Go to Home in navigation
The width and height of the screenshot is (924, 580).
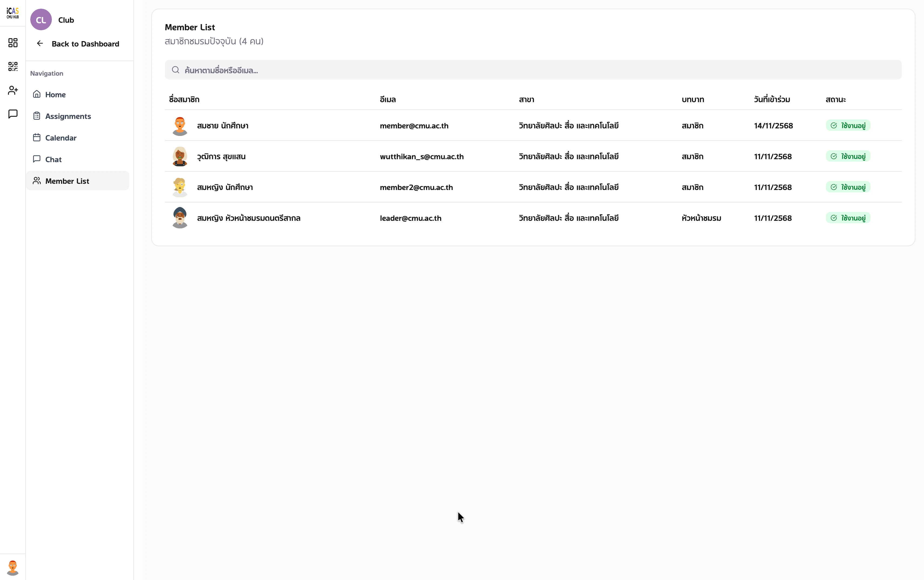pyautogui.click(x=78, y=94)
